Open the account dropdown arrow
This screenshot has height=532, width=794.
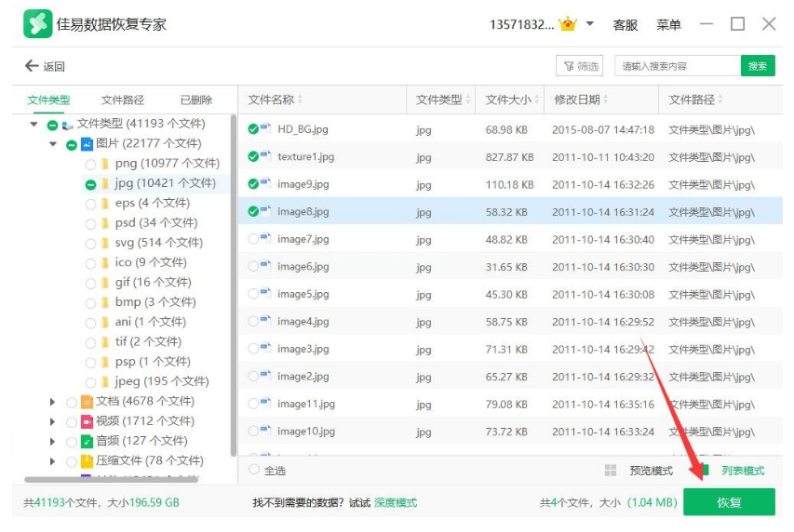click(590, 24)
